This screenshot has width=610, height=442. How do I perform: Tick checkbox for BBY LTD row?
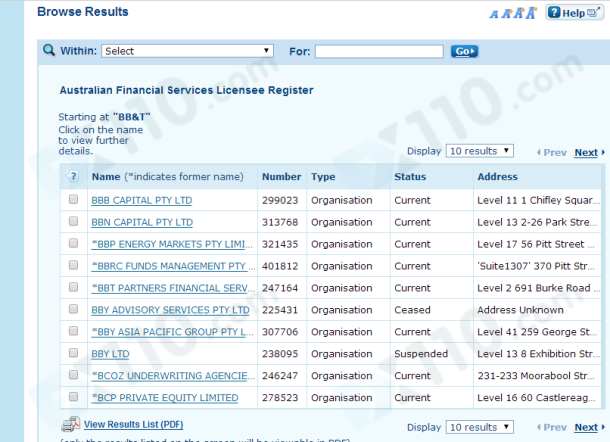point(73,353)
